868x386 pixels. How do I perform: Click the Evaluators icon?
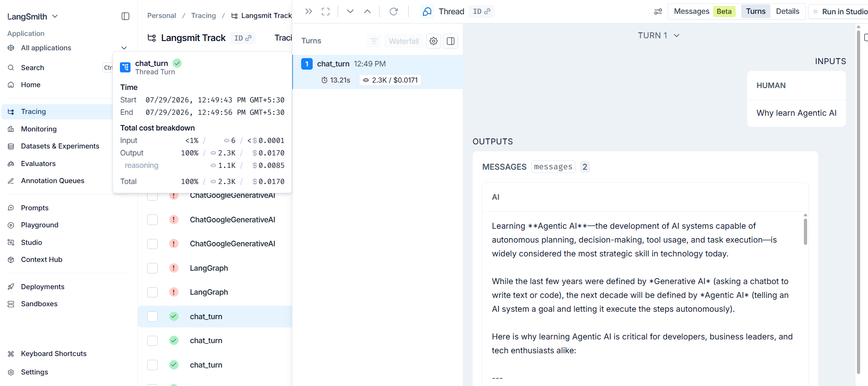11,164
